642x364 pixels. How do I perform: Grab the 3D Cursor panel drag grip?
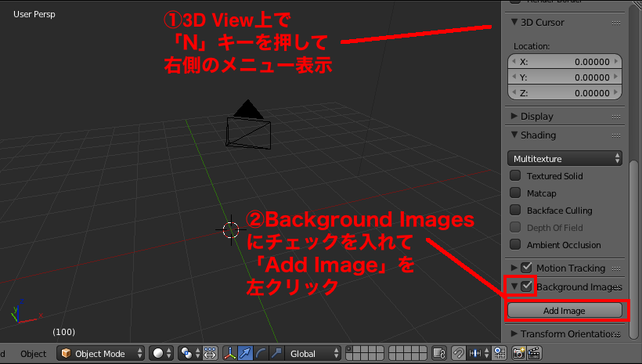[x=616, y=23]
